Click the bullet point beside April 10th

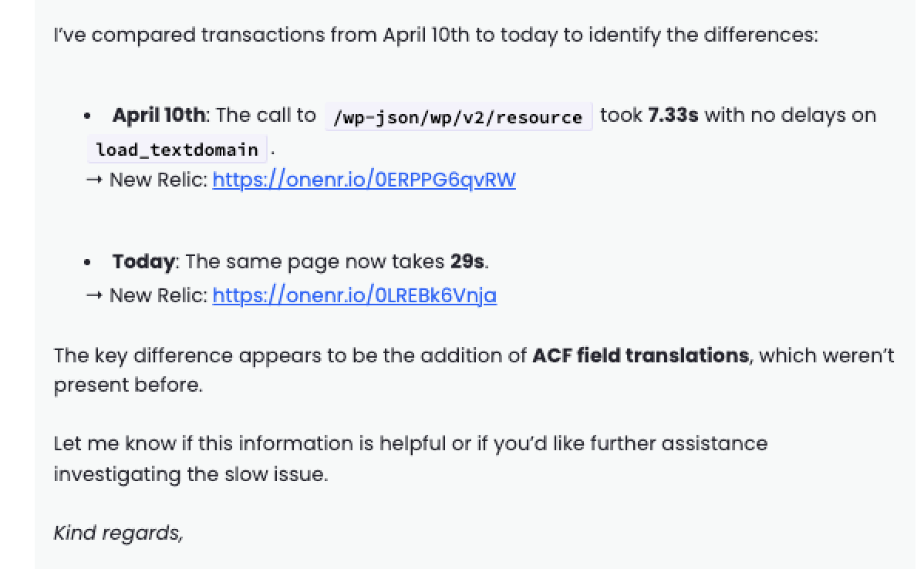[x=87, y=116]
